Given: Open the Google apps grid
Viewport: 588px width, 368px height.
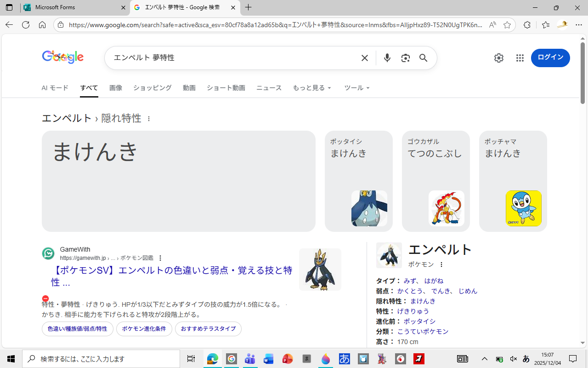Looking at the screenshot, I should [520, 58].
